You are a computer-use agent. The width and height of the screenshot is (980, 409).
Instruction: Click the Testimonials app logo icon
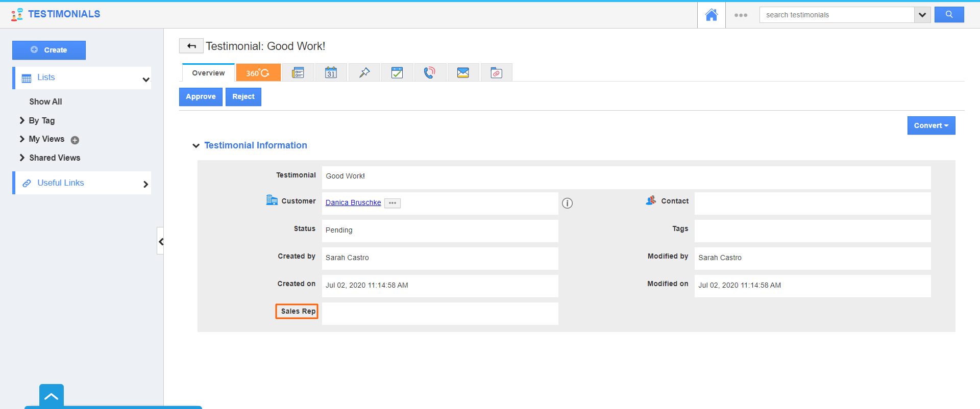17,14
